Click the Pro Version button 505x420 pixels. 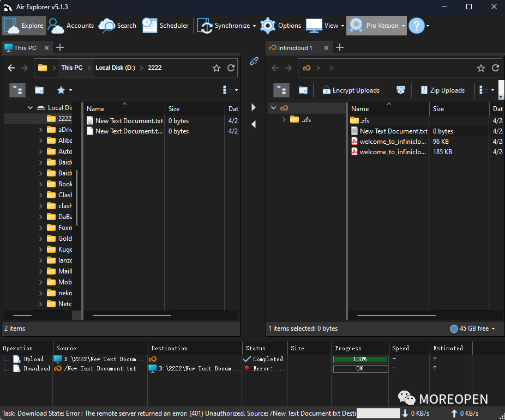pos(376,26)
